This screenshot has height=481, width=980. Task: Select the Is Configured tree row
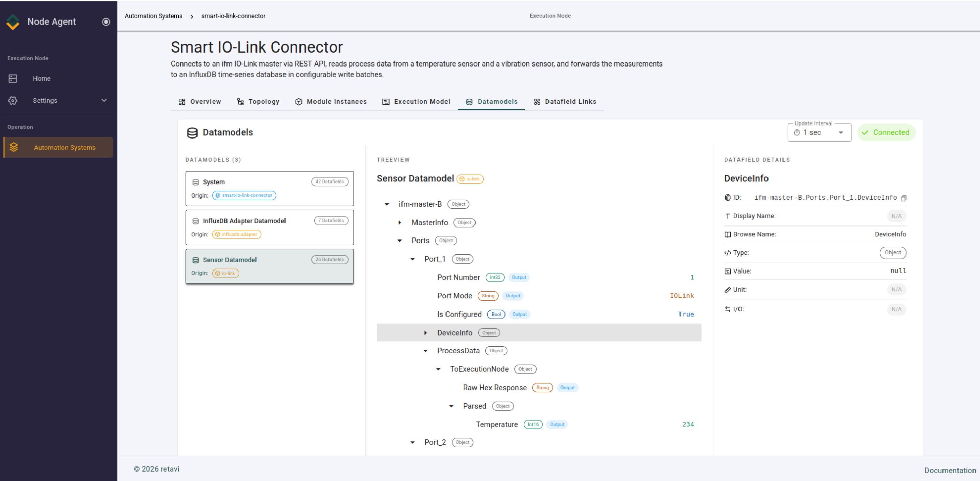click(x=539, y=314)
